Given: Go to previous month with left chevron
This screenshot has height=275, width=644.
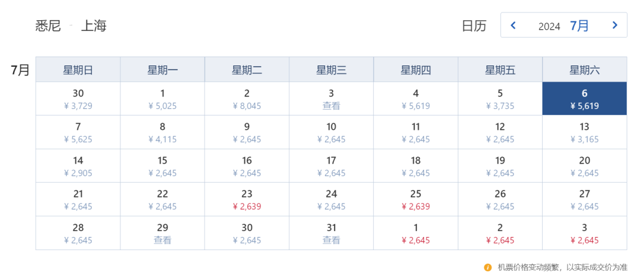Looking at the screenshot, I should coord(513,26).
